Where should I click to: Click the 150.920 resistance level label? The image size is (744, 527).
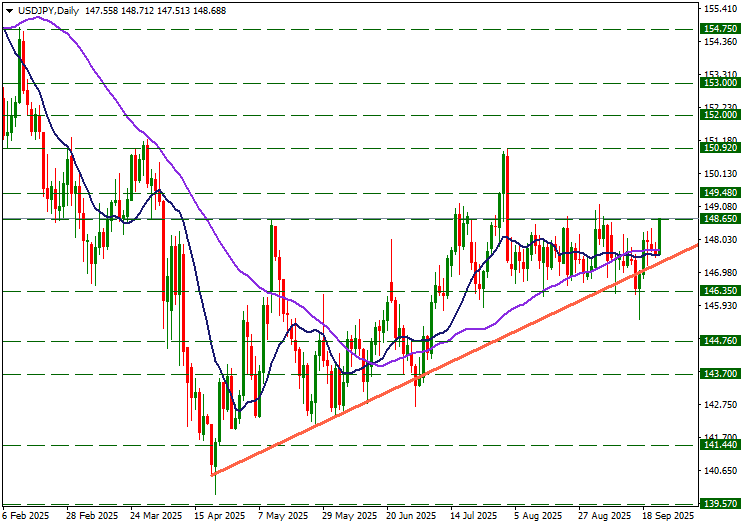coord(720,148)
